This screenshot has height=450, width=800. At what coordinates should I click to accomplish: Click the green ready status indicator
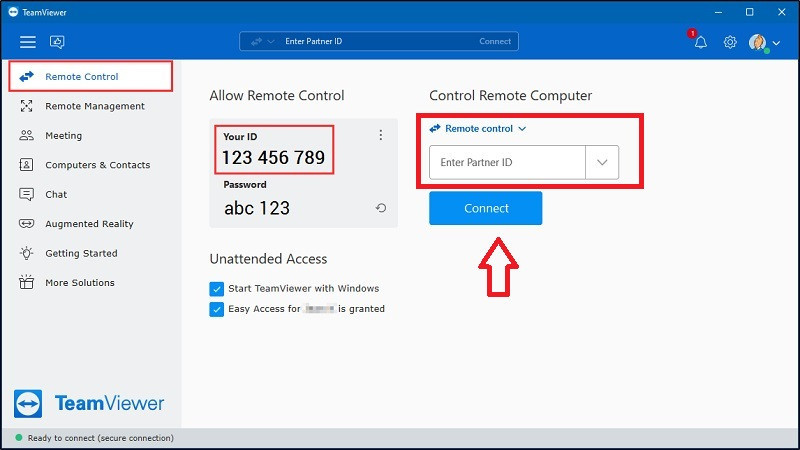click(19, 438)
